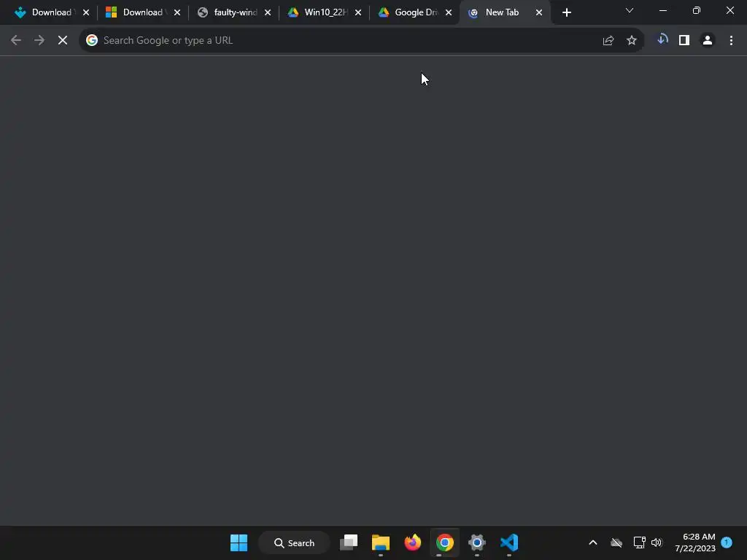The width and height of the screenshot is (747, 560).
Task: Minimize the Chrome window
Action: pos(662,10)
